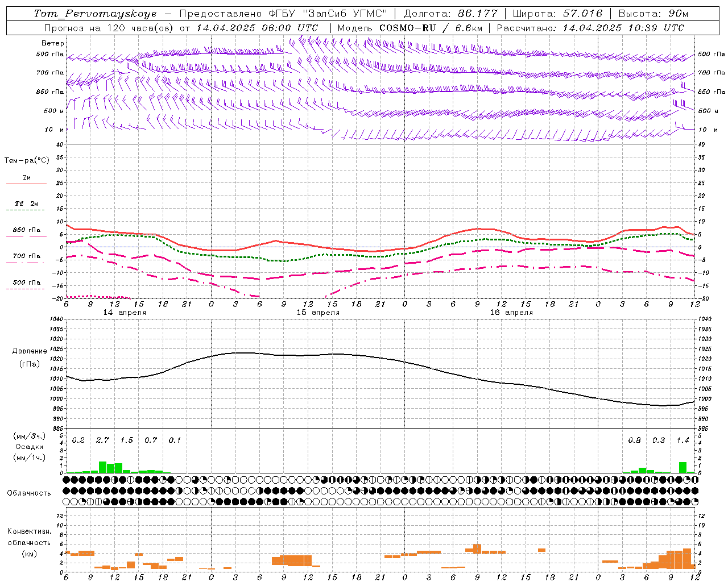Click the 15 апреля date label
Viewport: 728px width, 582px height.
tap(318, 313)
